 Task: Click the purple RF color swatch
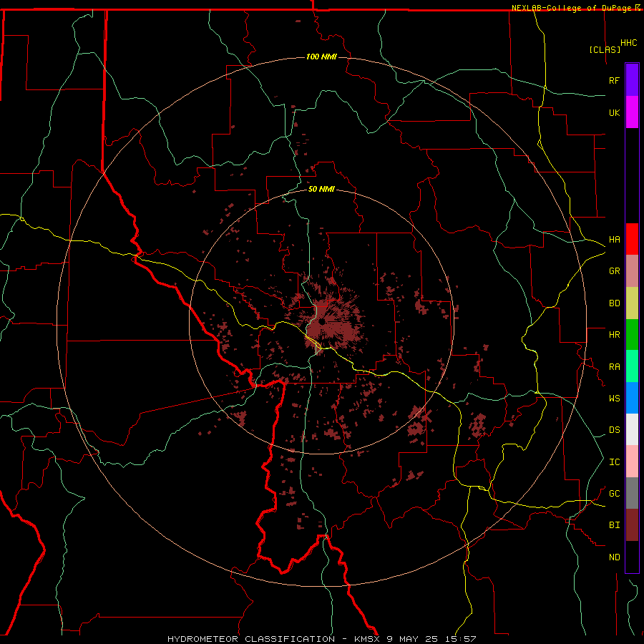point(632,80)
